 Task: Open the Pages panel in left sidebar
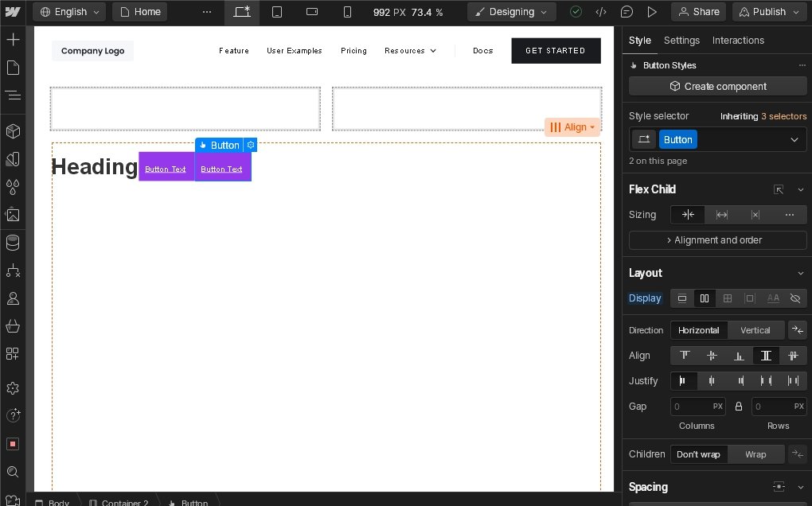click(13, 68)
